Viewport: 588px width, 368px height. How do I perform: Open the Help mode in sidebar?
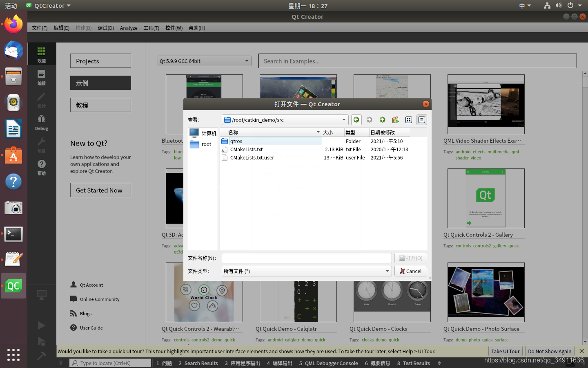(x=42, y=167)
